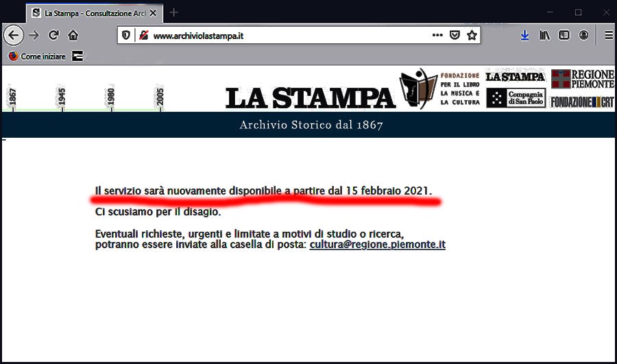Bookmark this page with the star icon

click(472, 36)
